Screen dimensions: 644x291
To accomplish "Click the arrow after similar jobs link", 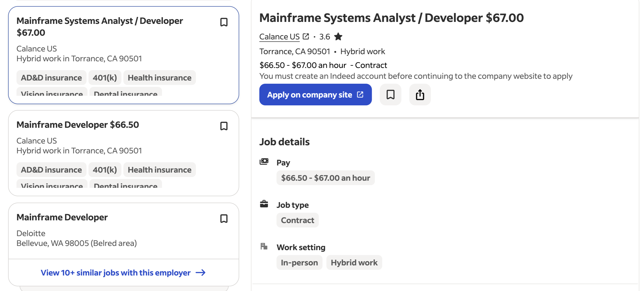I will click(200, 273).
